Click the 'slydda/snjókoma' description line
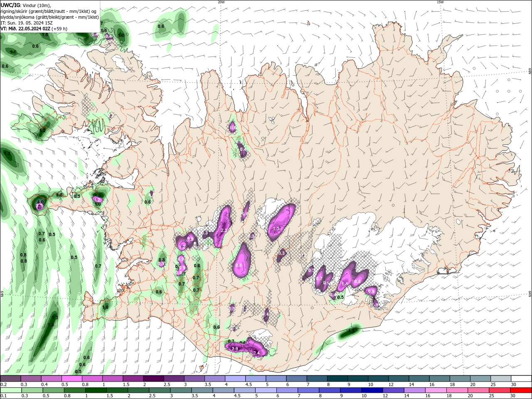 coord(50,17)
